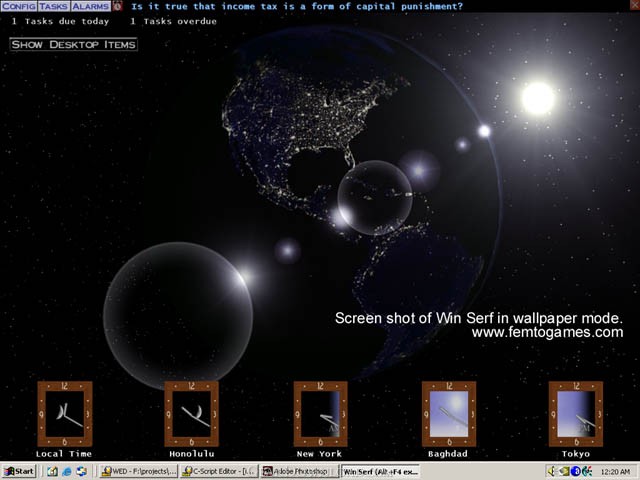Click the system tray clock showing 12:20 AM
The height and width of the screenshot is (480, 640).
615,471
